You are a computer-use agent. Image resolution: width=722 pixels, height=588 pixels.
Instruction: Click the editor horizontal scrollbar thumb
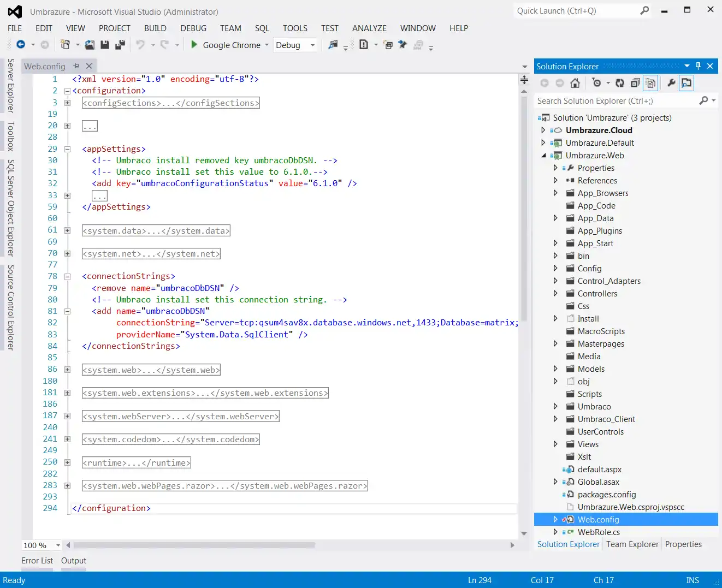click(194, 545)
